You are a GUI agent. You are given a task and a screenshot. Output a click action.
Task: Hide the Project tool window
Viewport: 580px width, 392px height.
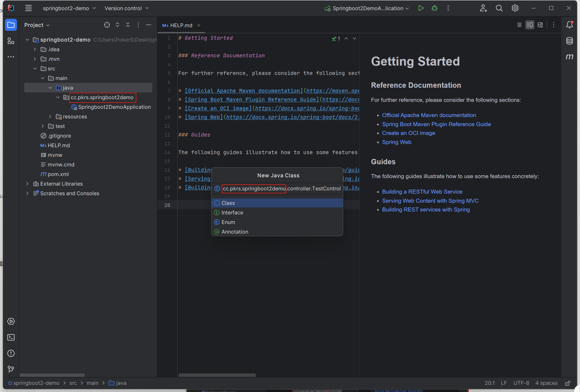(x=149, y=25)
